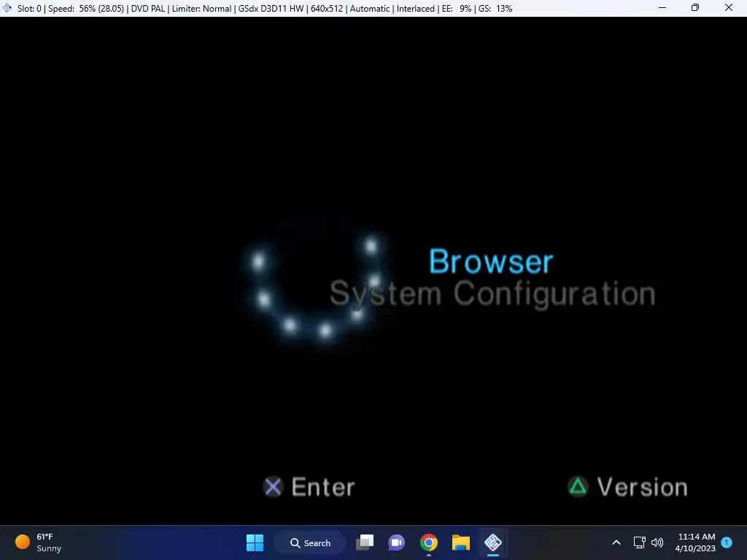Screen dimensions: 747x560
Task: Launch the Chat app from the taskbar
Action: [396, 542]
